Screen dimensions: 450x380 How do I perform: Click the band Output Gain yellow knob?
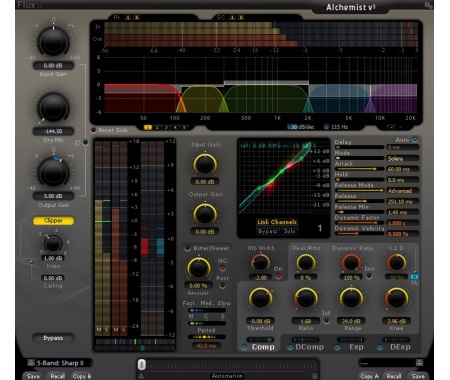tap(205, 214)
